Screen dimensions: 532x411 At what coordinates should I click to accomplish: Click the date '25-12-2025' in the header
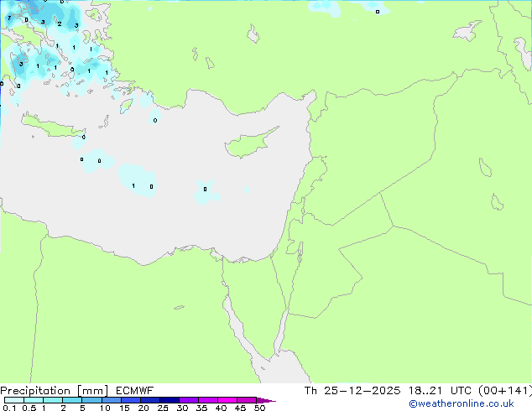click(362, 391)
